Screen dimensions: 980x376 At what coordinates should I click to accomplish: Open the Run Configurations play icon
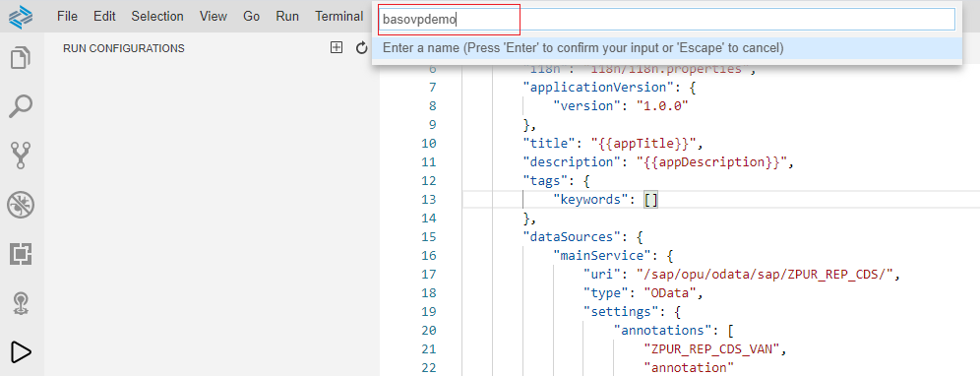(21, 352)
